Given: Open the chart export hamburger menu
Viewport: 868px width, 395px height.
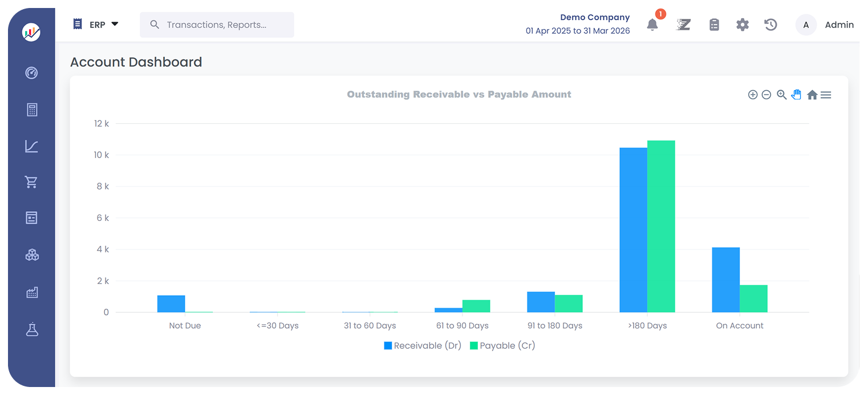Looking at the screenshot, I should click(x=826, y=95).
